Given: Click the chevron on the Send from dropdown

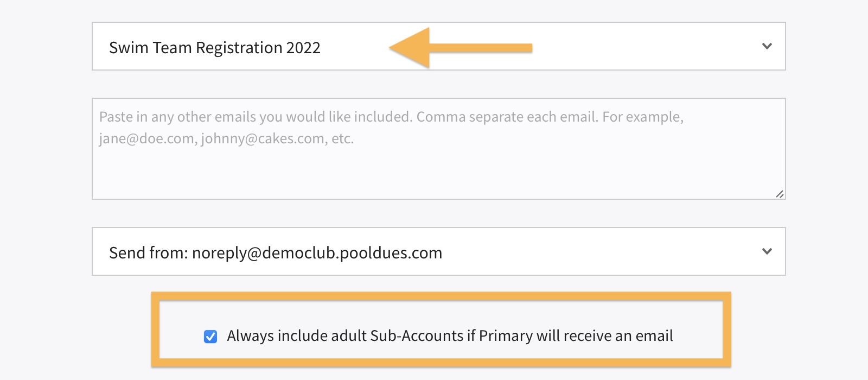Looking at the screenshot, I should pos(767,251).
